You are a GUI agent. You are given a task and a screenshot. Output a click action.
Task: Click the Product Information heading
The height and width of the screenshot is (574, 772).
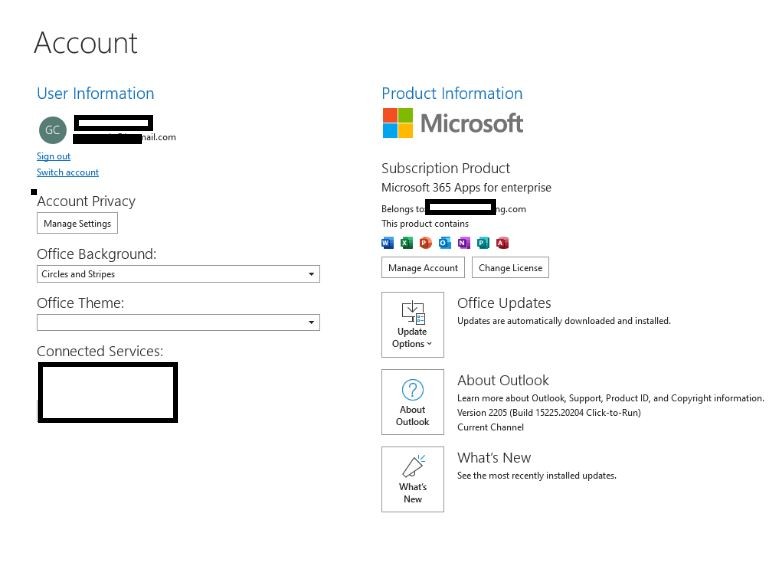click(x=452, y=94)
